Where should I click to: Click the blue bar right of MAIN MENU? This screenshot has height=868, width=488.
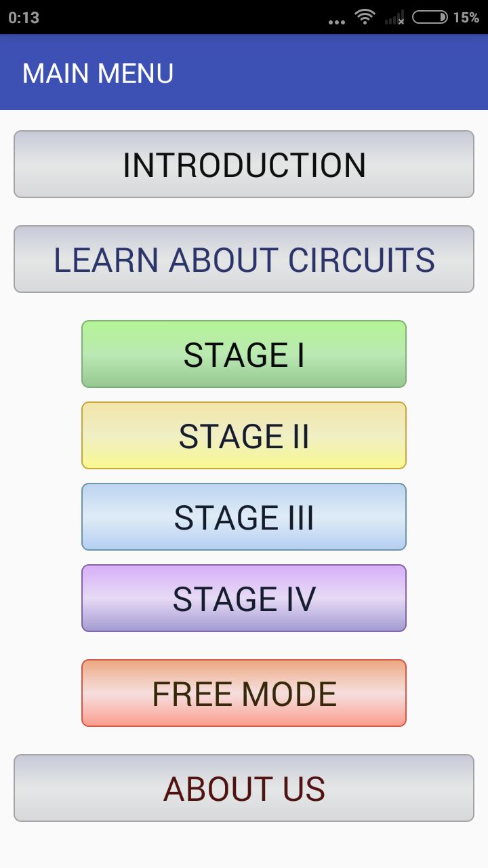(339, 73)
